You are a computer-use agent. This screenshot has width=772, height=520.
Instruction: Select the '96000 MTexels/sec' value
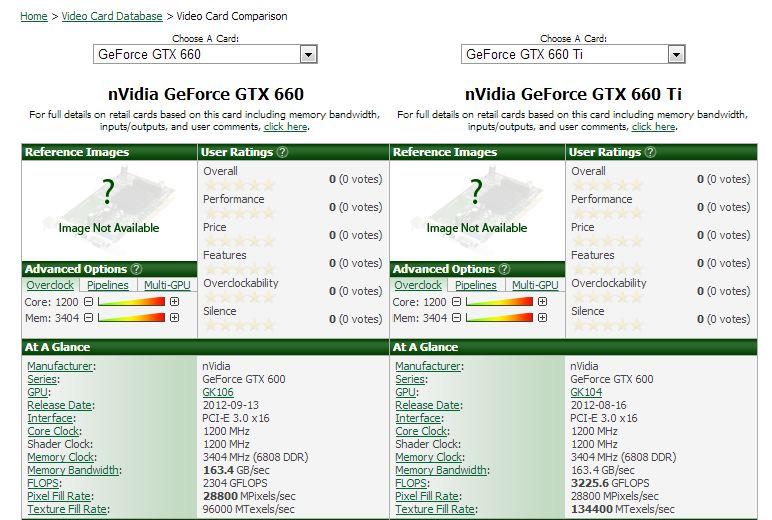248,509
